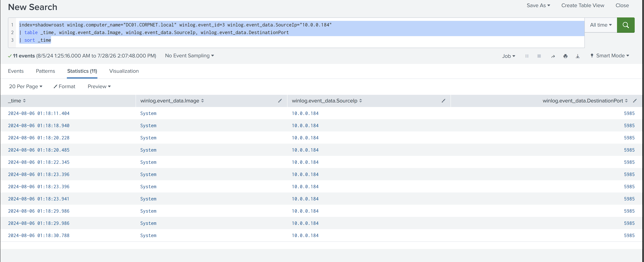Sort by the DestinationPort column arrows

click(626, 101)
